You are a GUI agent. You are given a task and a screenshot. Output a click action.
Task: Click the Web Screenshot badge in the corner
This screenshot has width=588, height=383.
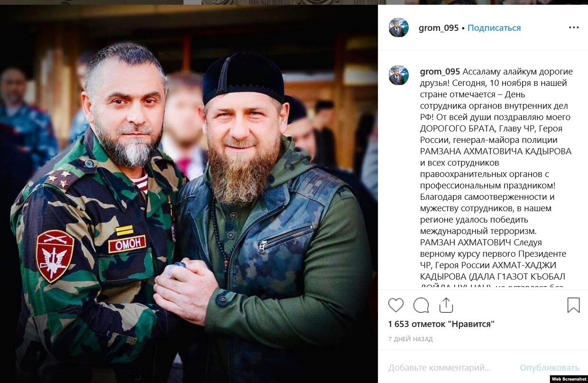tap(569, 379)
